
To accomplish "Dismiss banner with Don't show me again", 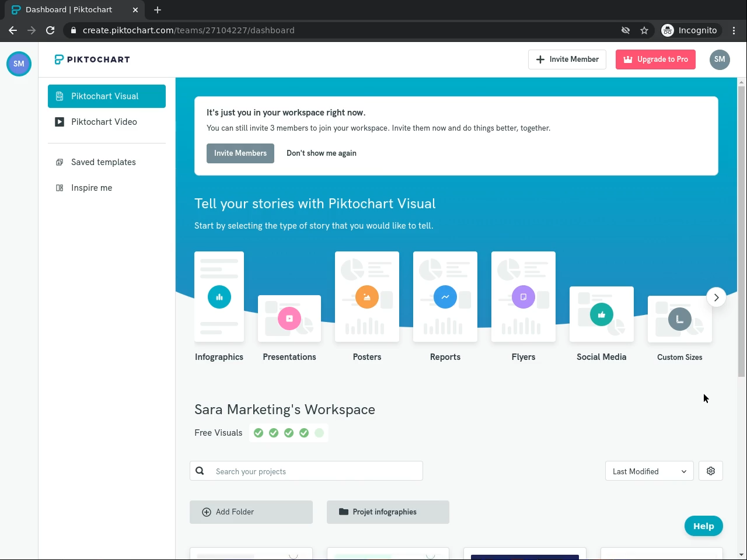I will pos(322,153).
